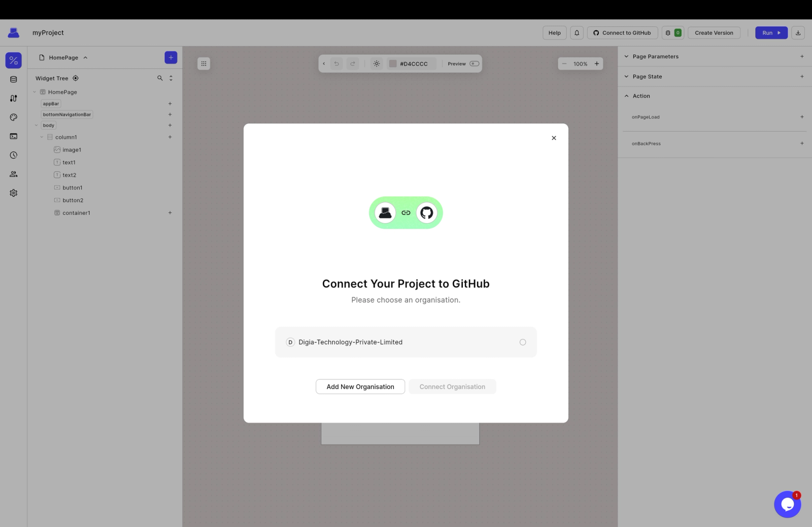Open the terminal console sidebar icon
Screen dimensions: 812x527
click(x=14, y=136)
